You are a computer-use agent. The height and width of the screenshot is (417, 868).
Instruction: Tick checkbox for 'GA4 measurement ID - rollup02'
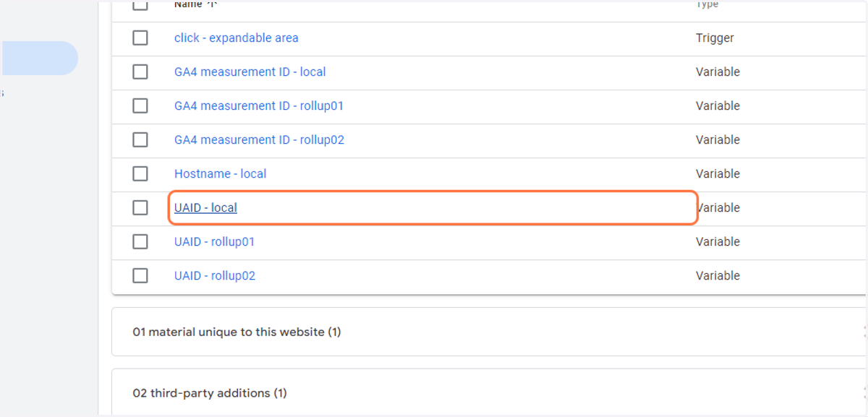point(140,139)
